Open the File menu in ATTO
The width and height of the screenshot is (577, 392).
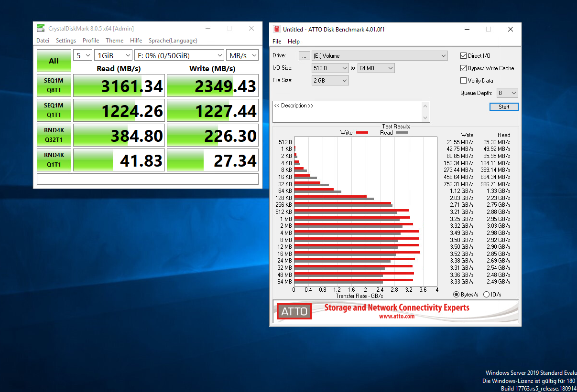click(277, 42)
